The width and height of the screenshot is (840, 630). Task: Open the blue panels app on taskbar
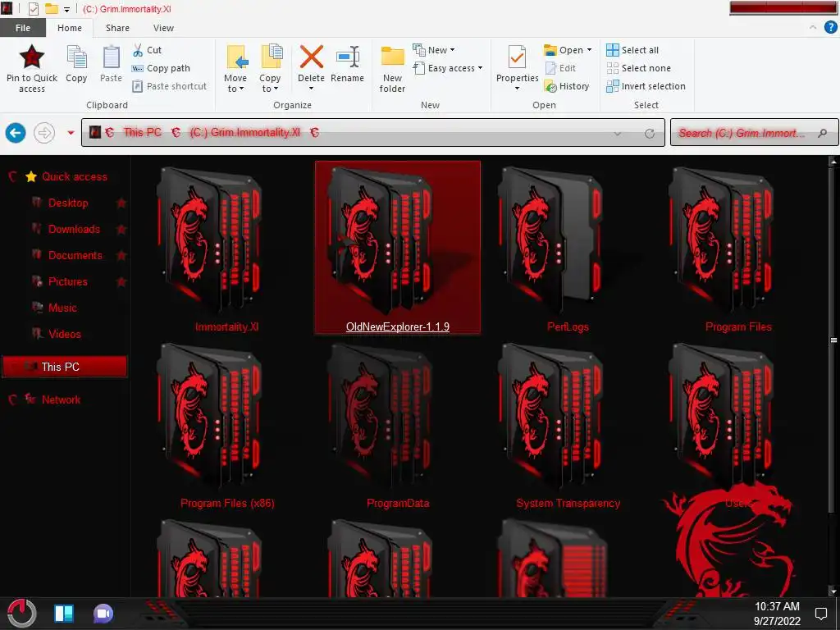[64, 614]
